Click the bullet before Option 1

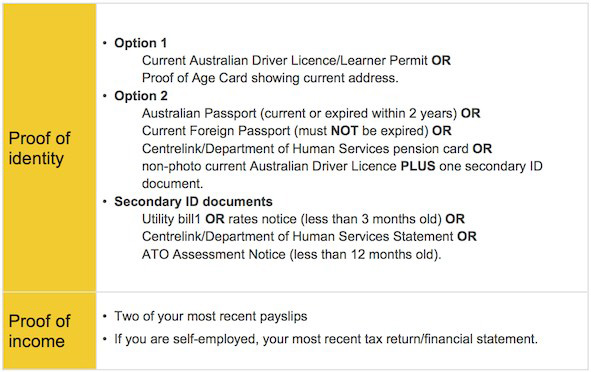105,43
